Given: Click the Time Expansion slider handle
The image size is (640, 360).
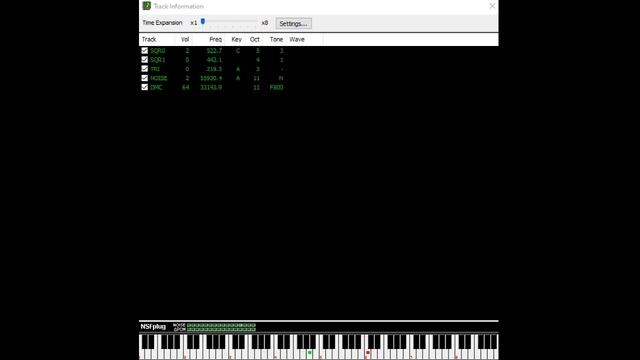Looking at the screenshot, I should click(203, 22).
